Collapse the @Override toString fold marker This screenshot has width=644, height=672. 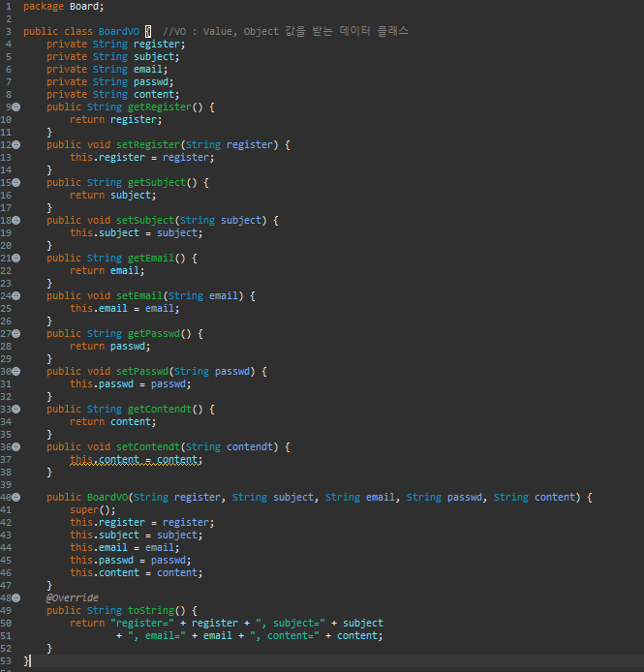[x=16, y=597]
